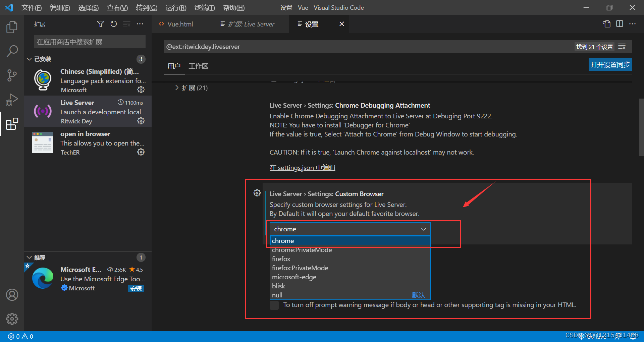Clear the settings search input
This screenshot has width=644, height=342.
coord(622,47)
